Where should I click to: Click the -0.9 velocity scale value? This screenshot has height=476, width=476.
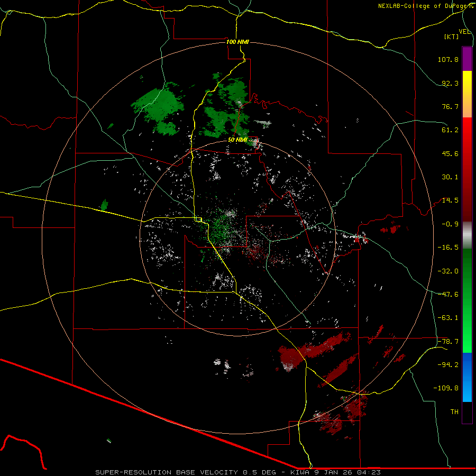pyautogui.click(x=450, y=224)
